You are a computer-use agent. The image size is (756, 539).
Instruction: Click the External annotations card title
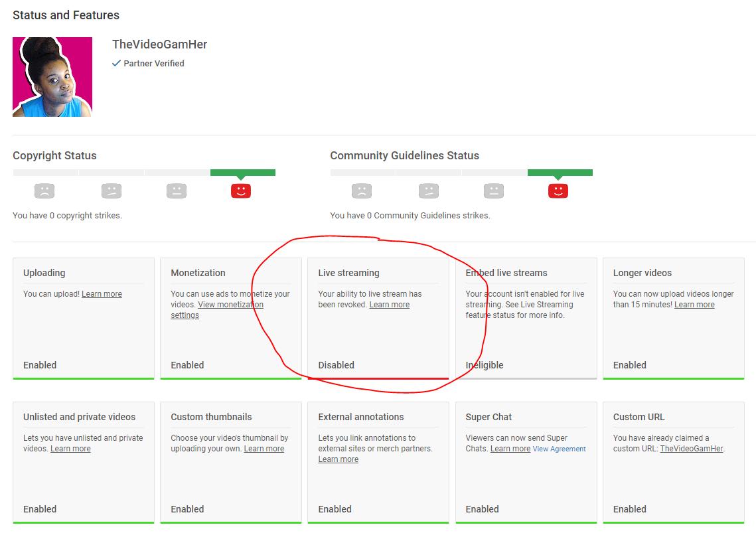360,417
